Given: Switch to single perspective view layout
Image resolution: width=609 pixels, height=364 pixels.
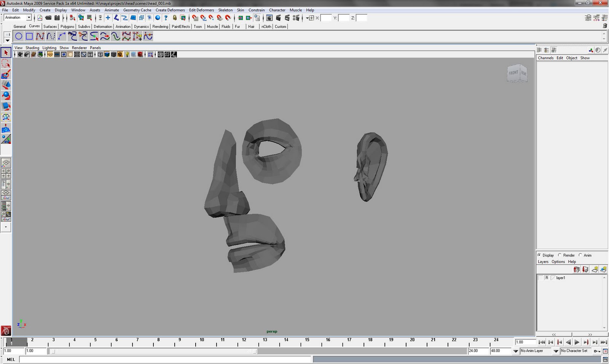Looking at the screenshot, I should click(6, 163).
